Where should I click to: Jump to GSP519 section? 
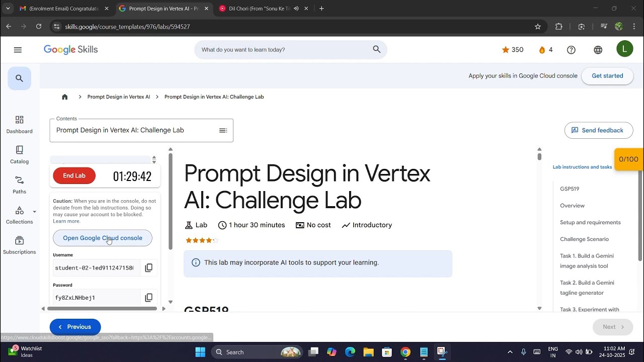coord(570,189)
